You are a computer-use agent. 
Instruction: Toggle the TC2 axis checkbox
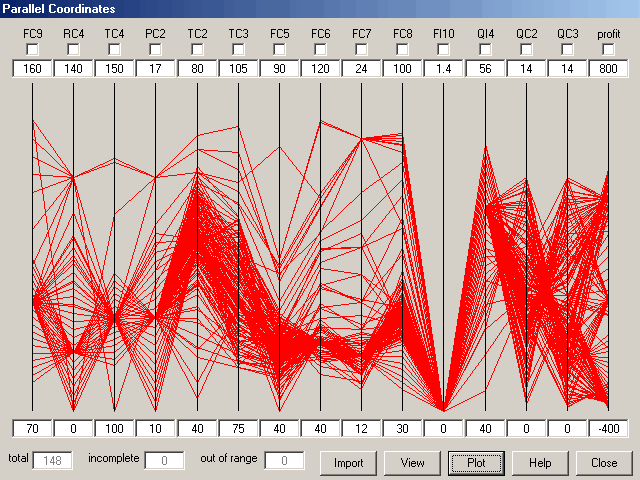[x=197, y=49]
